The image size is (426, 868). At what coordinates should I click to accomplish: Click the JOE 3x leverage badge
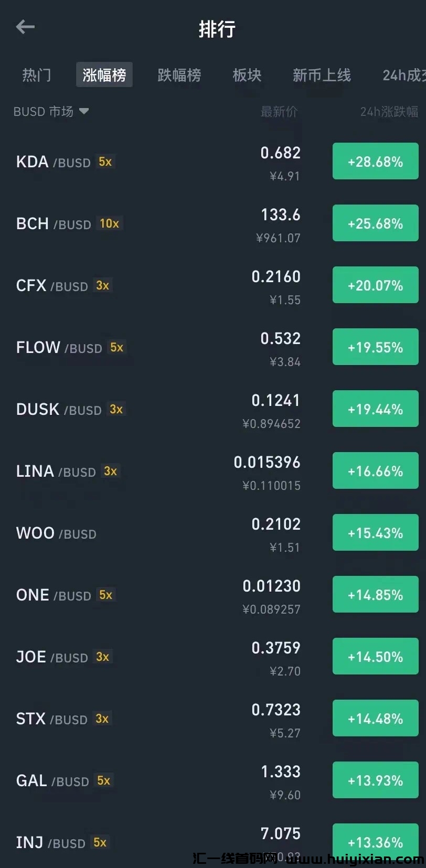[102, 657]
